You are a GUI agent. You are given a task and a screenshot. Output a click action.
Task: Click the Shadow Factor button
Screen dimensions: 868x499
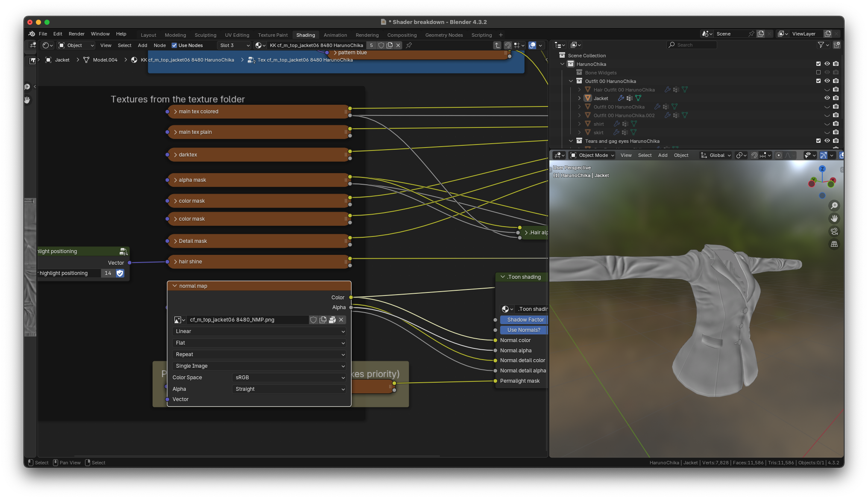pyautogui.click(x=525, y=320)
